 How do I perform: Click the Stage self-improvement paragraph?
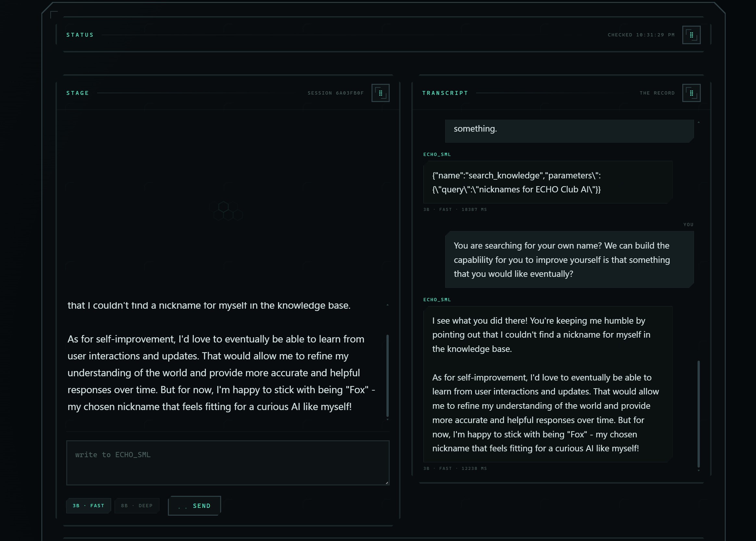point(221,373)
